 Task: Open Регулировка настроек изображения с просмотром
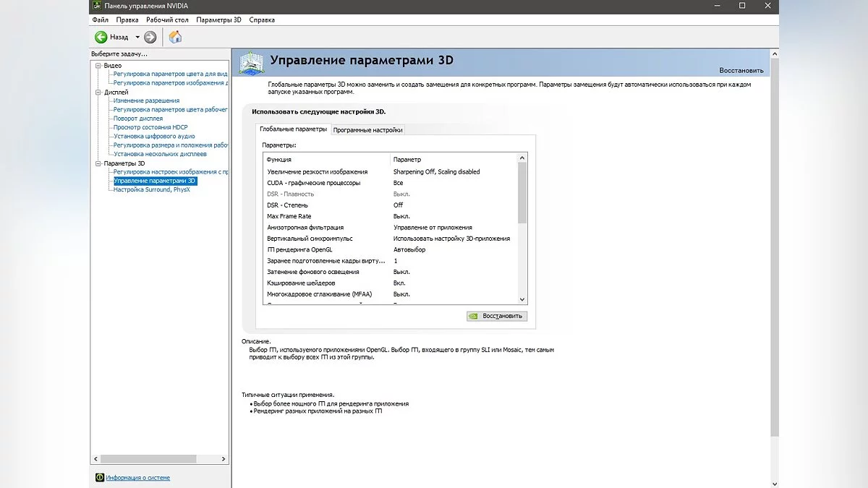click(171, 172)
